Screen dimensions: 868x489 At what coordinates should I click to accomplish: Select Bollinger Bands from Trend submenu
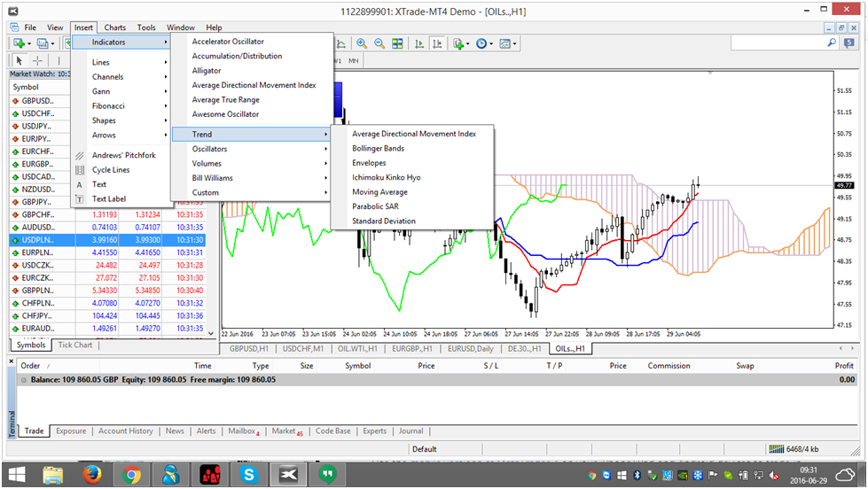pyautogui.click(x=378, y=148)
